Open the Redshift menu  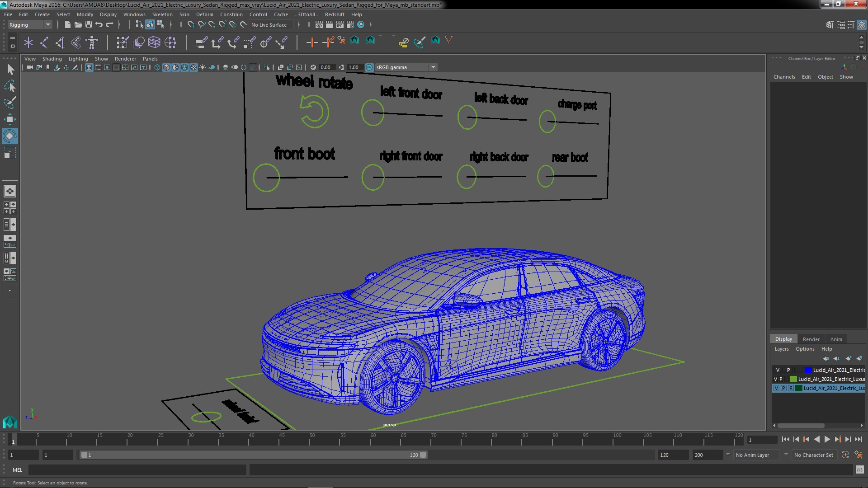coord(335,14)
